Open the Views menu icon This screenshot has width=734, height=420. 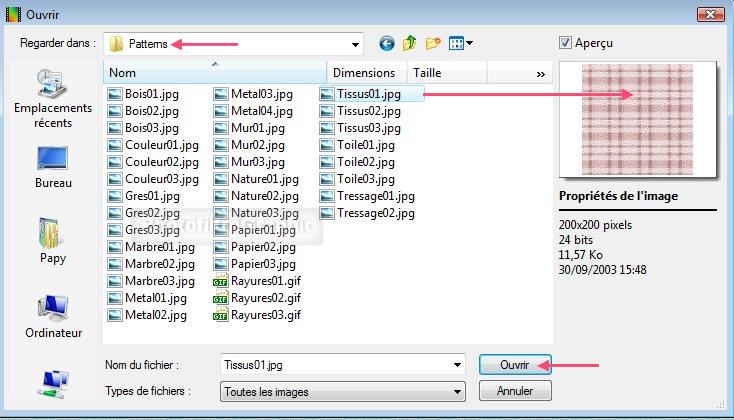460,43
